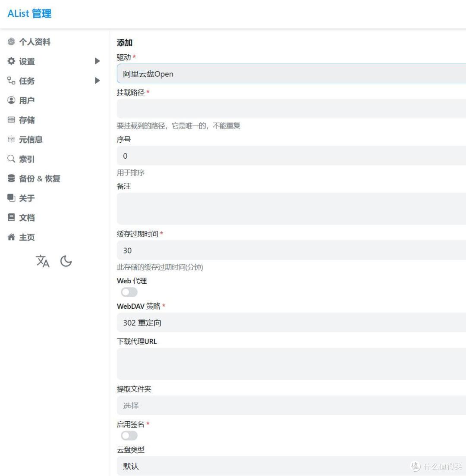This screenshot has width=466, height=476.
Task: Click the 存储 storage icon
Action: point(11,119)
